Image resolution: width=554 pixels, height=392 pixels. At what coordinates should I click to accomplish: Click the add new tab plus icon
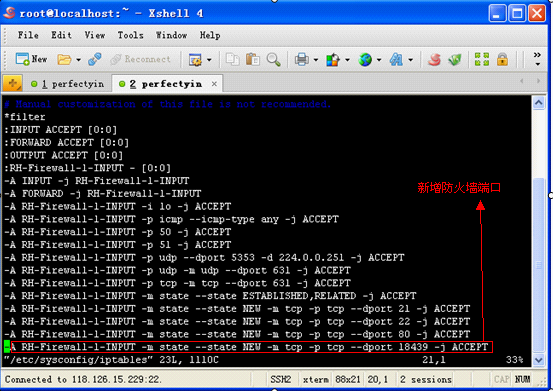[13, 83]
